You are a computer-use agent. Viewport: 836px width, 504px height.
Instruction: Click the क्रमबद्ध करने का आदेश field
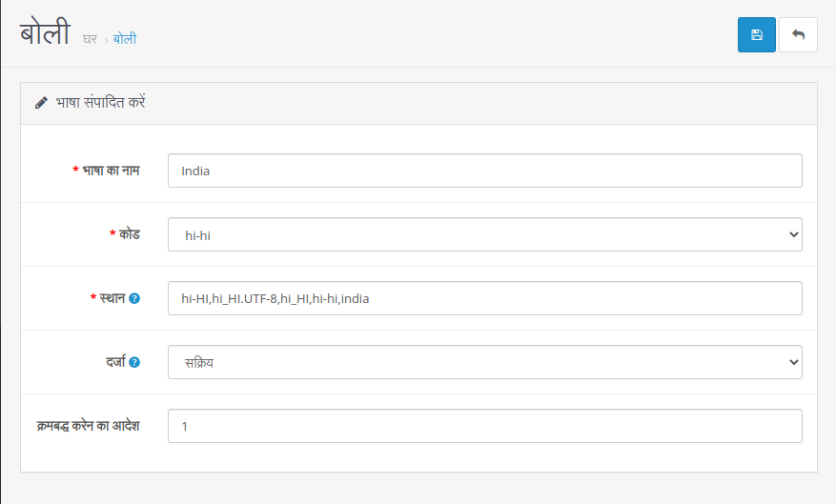484,426
